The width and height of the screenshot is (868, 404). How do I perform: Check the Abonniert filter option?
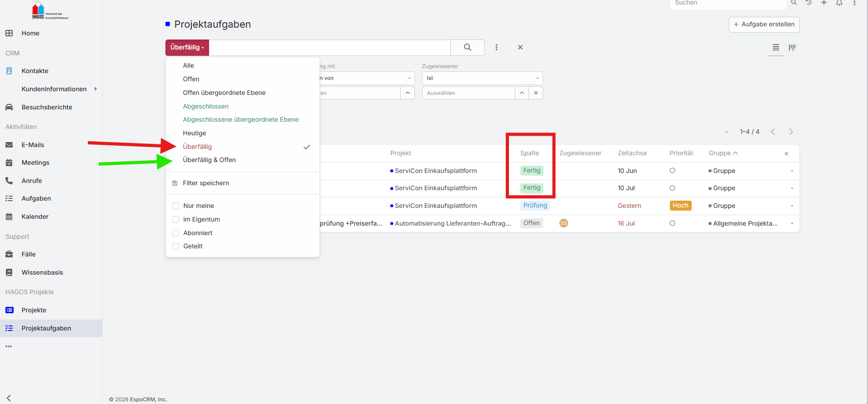click(176, 233)
